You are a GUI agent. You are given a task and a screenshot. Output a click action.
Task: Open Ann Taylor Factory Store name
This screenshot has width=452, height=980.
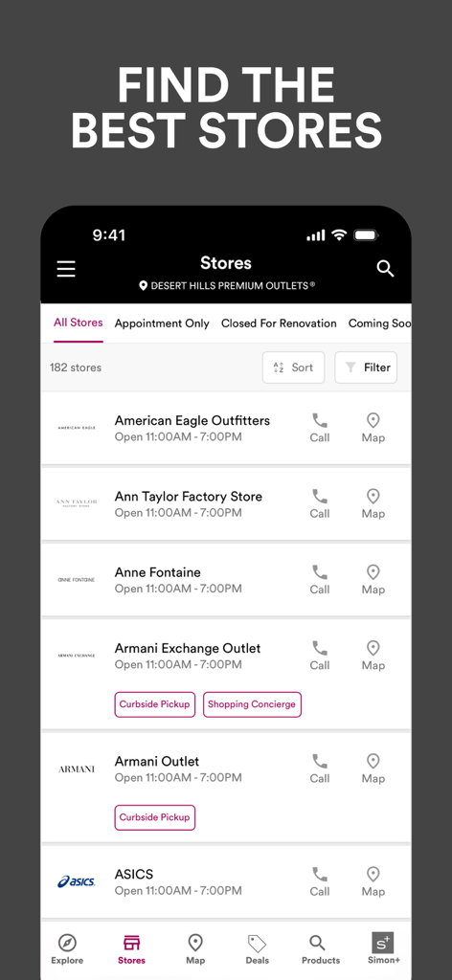[x=189, y=497]
